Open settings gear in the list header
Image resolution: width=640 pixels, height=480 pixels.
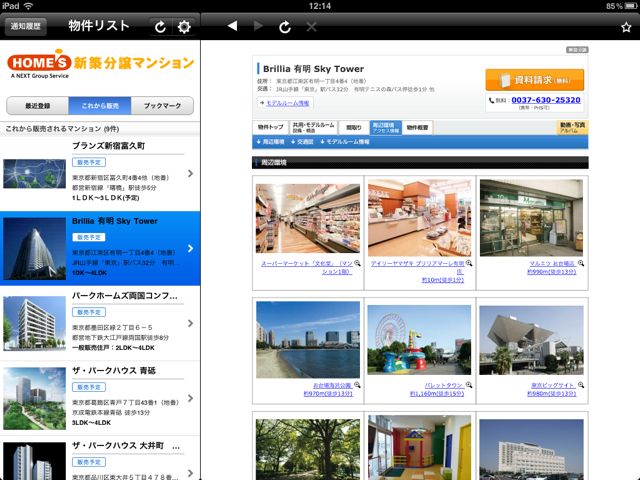click(x=184, y=27)
